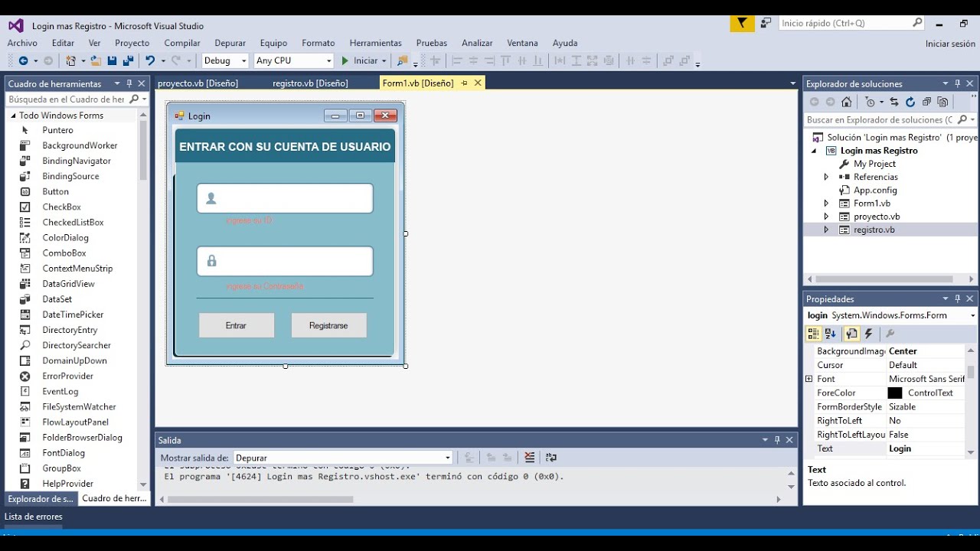This screenshot has height=551, width=980.
Task: Open the Any CPU platform dropdown
Action: (329, 60)
